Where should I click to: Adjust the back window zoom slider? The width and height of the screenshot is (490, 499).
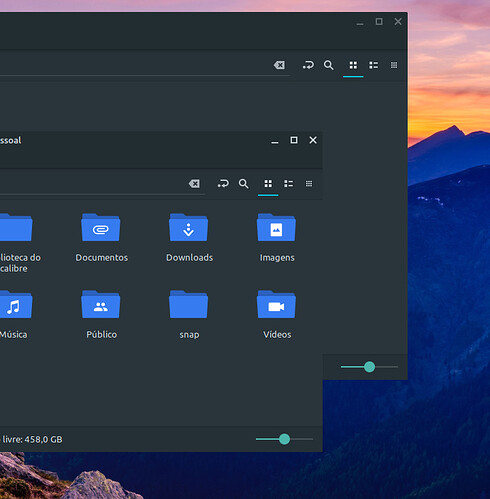point(369,367)
